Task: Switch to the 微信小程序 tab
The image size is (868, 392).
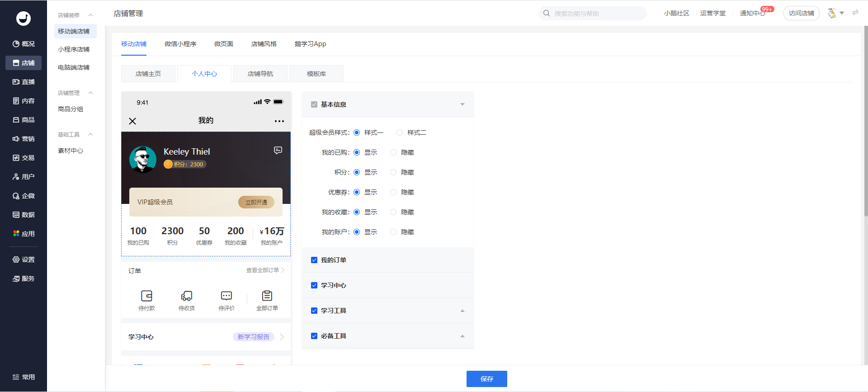Action: (x=180, y=44)
